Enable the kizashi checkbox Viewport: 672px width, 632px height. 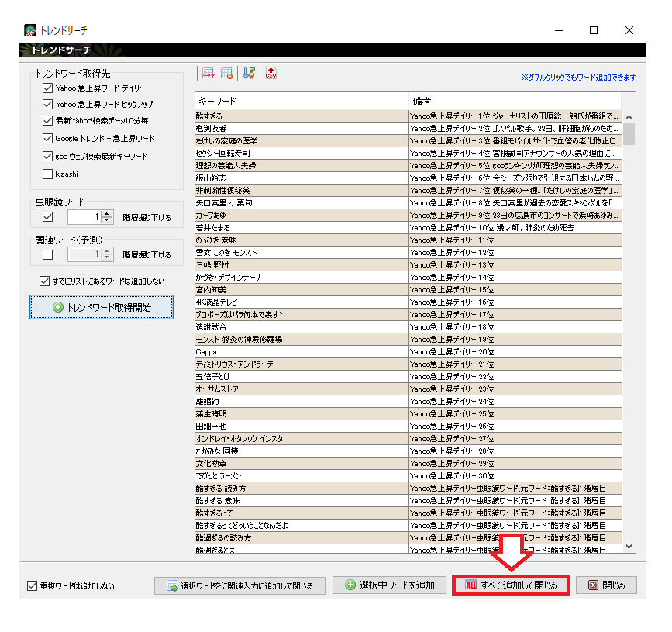pos(47,174)
